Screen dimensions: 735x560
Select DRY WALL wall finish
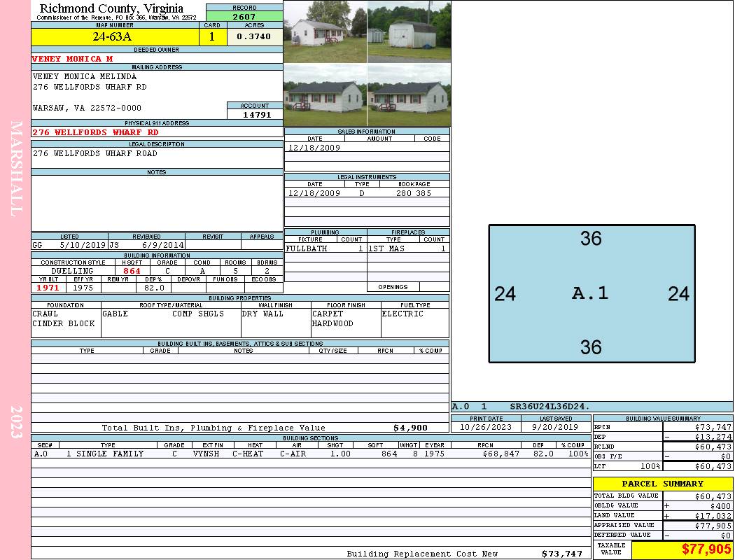click(262, 314)
